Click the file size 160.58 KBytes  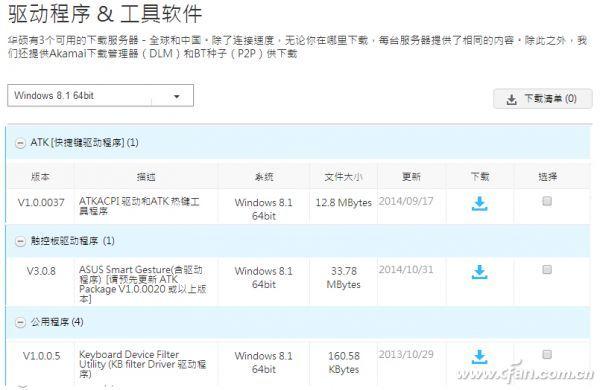coord(344,362)
